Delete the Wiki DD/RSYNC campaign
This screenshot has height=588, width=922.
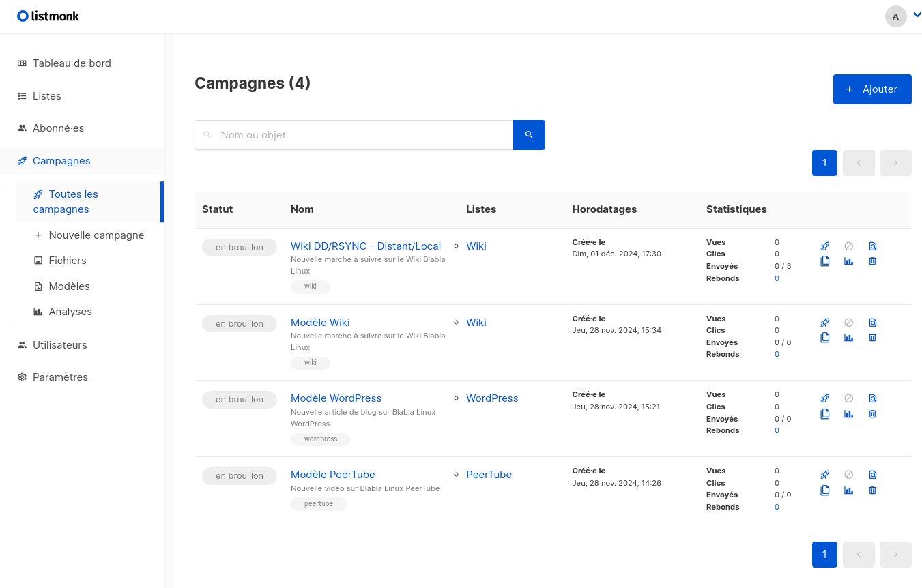[872, 261]
